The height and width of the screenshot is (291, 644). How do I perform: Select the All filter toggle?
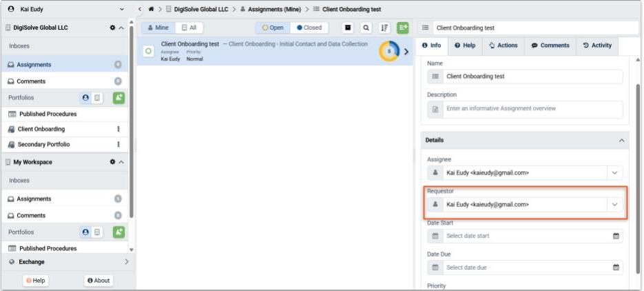pos(189,28)
